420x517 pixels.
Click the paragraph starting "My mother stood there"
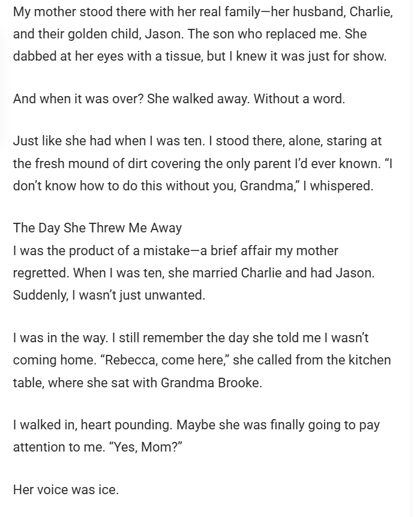coord(203,35)
